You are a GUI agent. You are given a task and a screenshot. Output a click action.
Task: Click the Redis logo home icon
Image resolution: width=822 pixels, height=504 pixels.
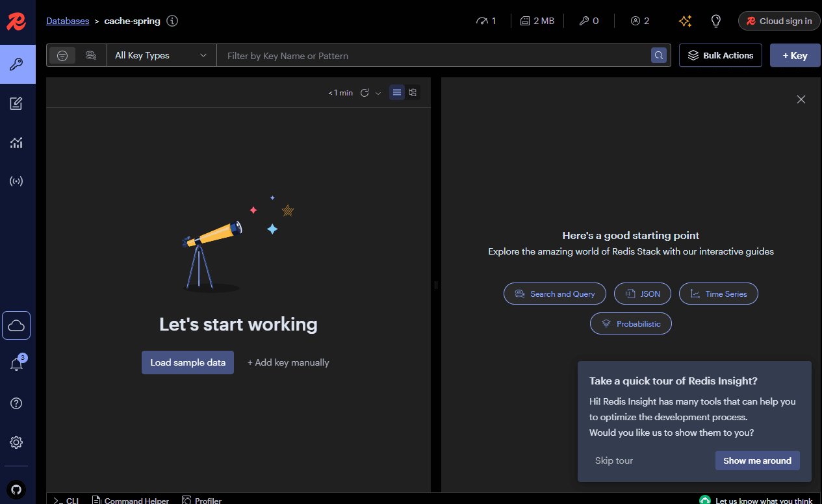[16, 22]
